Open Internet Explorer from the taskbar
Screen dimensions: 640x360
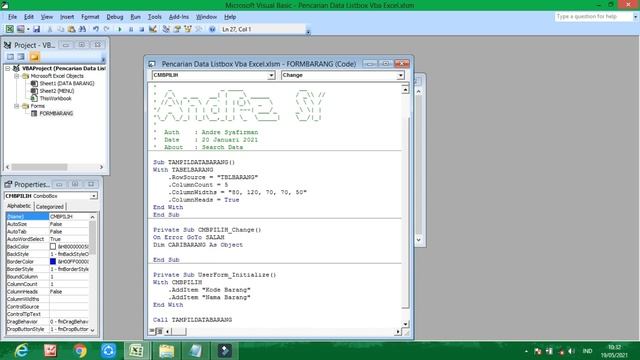21,351
